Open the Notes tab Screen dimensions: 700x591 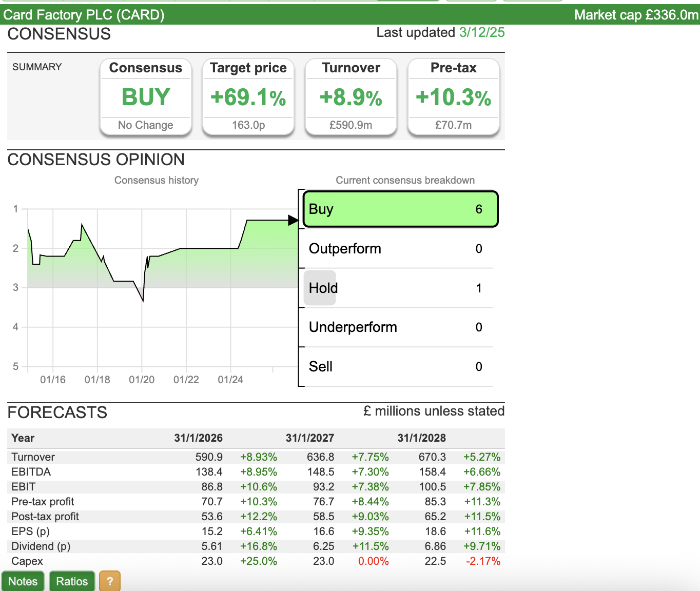23,581
